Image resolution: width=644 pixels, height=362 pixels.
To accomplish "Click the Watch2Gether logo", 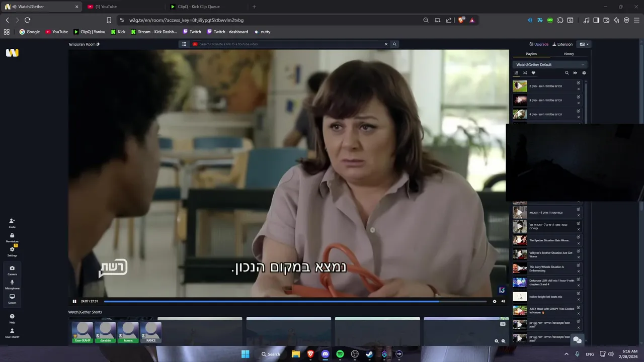I will 12,53.
